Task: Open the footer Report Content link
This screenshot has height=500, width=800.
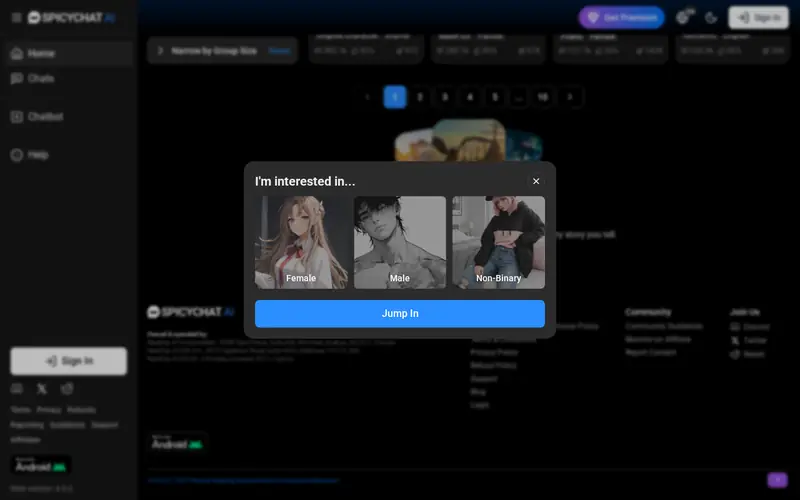Action: pyautogui.click(x=651, y=352)
